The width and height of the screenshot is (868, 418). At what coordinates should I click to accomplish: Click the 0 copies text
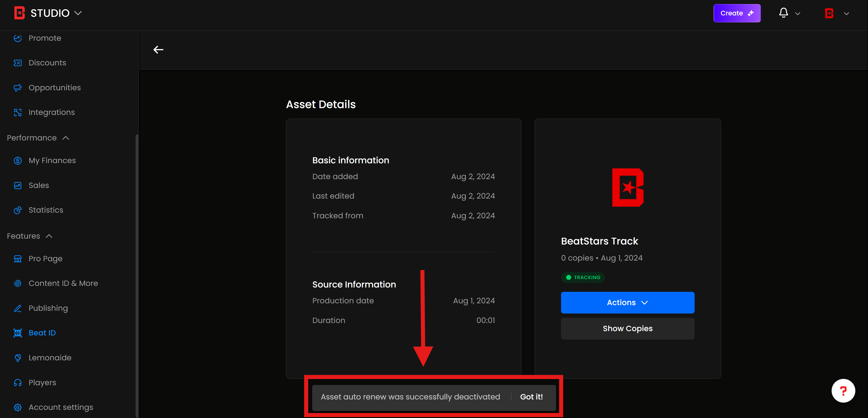tap(577, 258)
